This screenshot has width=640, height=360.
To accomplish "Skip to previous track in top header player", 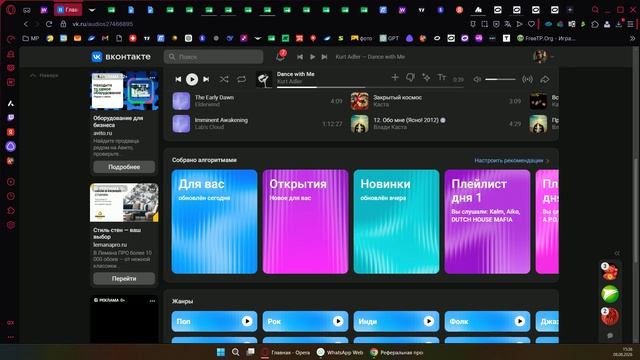I will [x=300, y=57].
